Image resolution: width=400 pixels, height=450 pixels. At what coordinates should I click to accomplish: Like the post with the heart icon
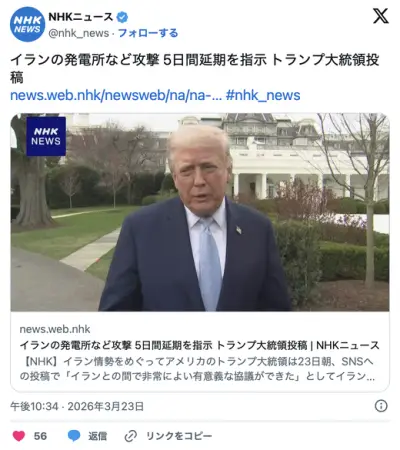click(x=19, y=436)
